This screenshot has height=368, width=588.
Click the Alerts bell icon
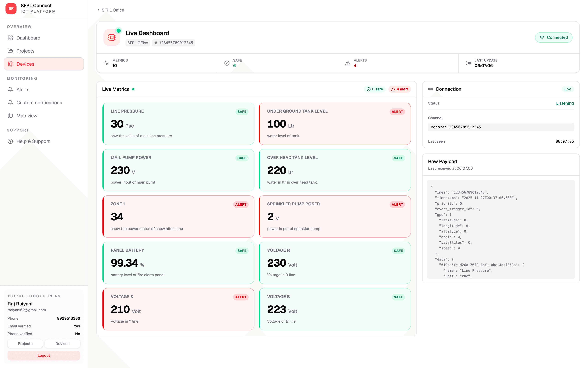[x=10, y=90]
